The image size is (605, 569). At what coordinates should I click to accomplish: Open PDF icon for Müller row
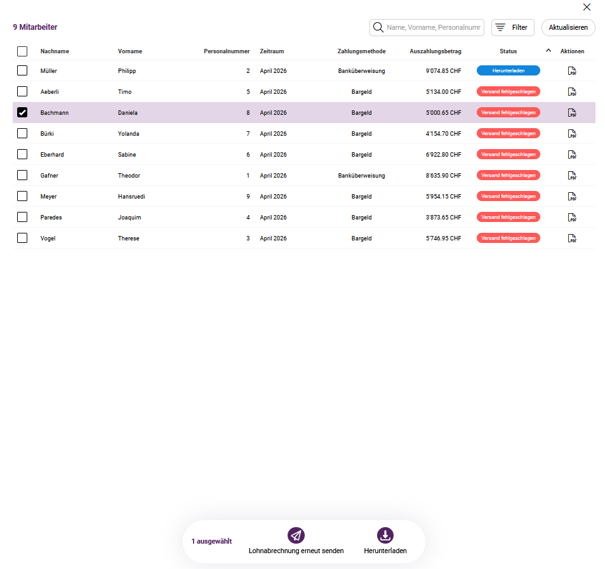(x=572, y=71)
